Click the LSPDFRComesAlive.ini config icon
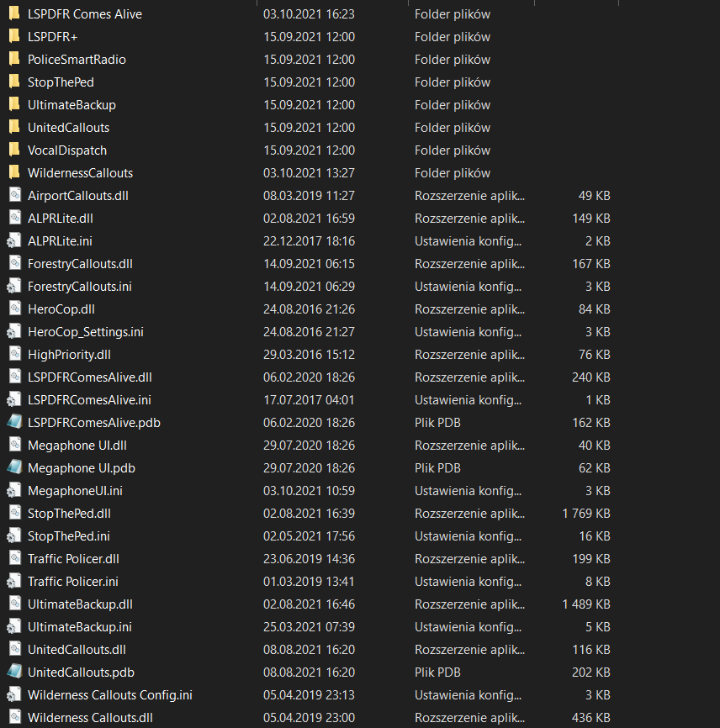This screenshot has width=720, height=728. click(14, 400)
